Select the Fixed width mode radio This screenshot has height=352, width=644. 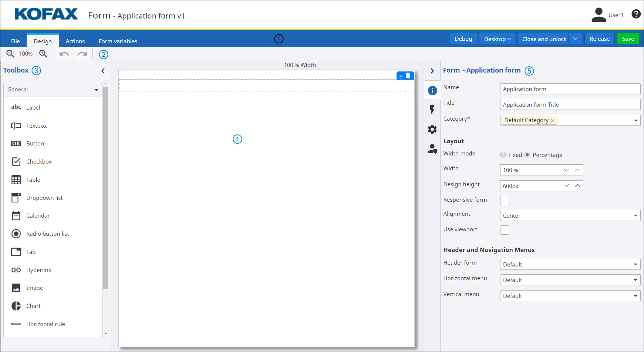[x=503, y=155]
